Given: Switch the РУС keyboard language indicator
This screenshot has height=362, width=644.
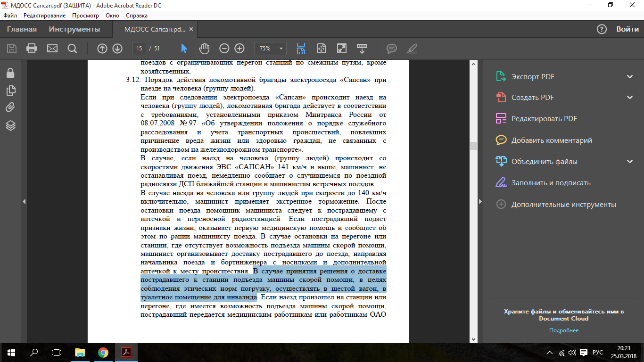Looking at the screenshot, I should click(x=597, y=353).
